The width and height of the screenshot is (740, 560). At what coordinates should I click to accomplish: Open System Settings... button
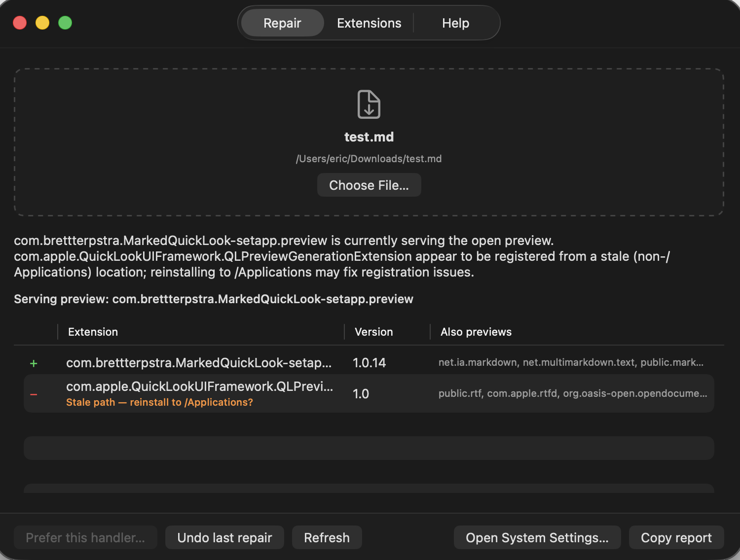point(537,537)
